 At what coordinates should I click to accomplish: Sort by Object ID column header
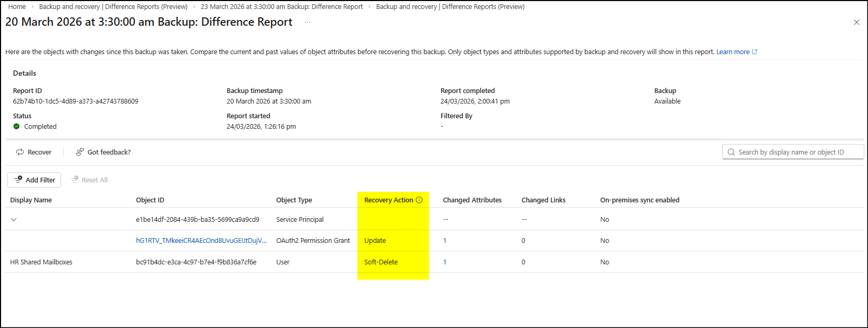150,200
